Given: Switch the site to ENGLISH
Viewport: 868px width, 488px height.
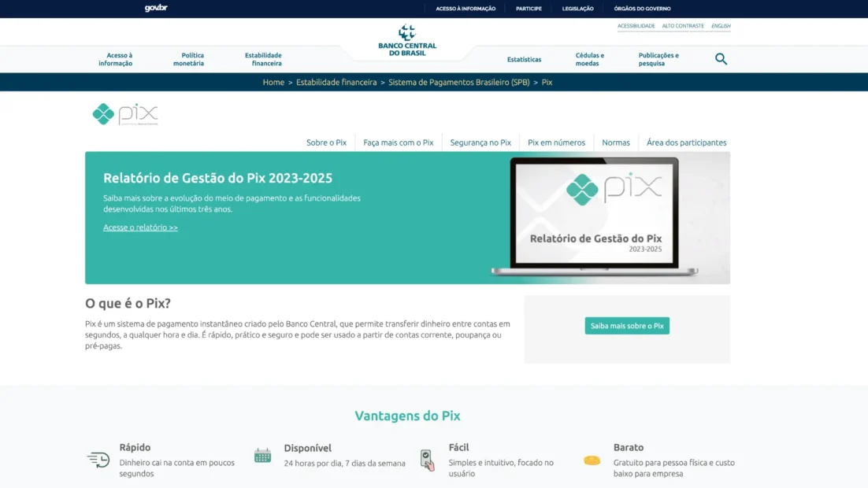Looking at the screenshot, I should click(721, 26).
